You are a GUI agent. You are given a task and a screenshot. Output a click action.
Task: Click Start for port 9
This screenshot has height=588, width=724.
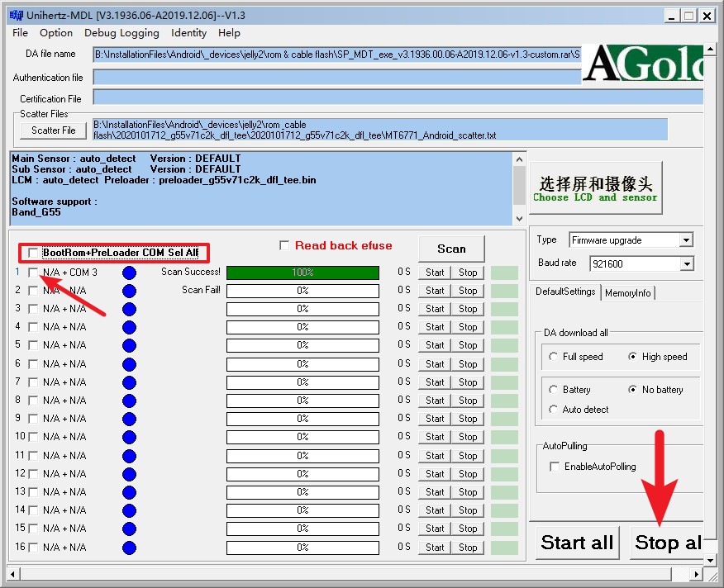point(435,419)
